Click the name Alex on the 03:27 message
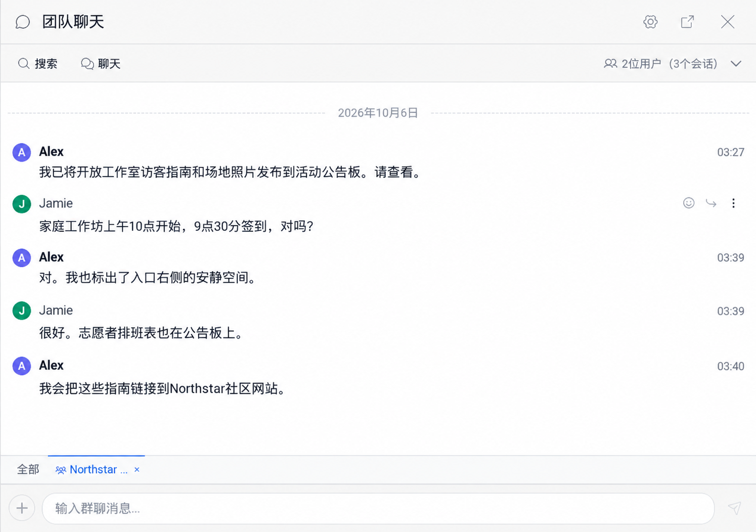This screenshot has width=756, height=532. point(51,152)
